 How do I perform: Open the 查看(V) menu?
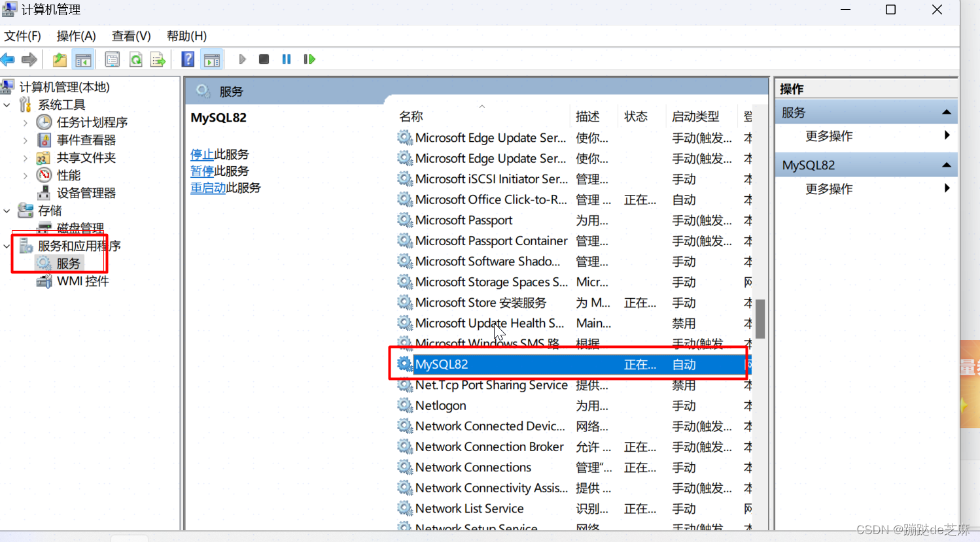pyautogui.click(x=131, y=36)
